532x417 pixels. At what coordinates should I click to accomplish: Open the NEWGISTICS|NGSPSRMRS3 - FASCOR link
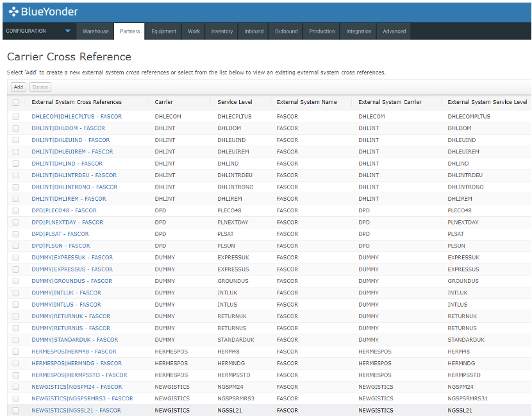click(82, 398)
